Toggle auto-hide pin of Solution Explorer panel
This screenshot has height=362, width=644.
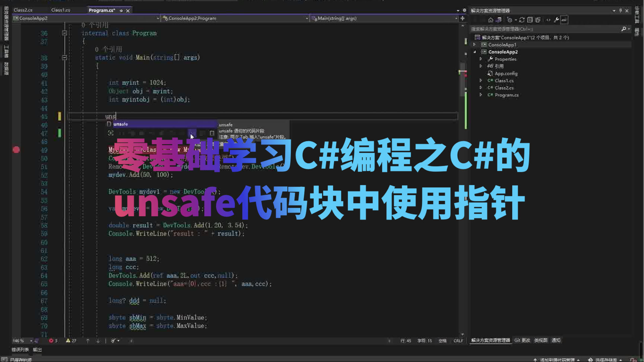pos(621,10)
